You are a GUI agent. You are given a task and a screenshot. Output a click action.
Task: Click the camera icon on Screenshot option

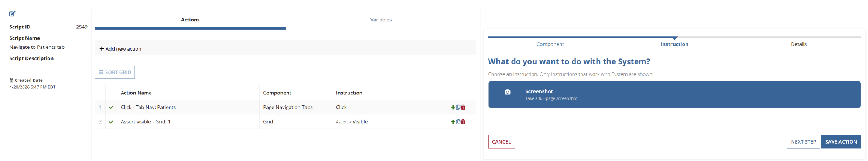[x=508, y=92]
